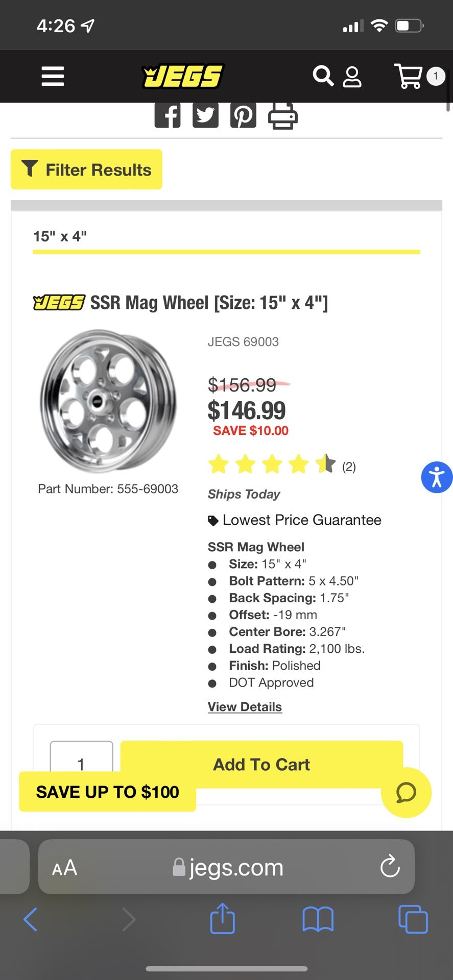Print this page via printer icon

283,115
